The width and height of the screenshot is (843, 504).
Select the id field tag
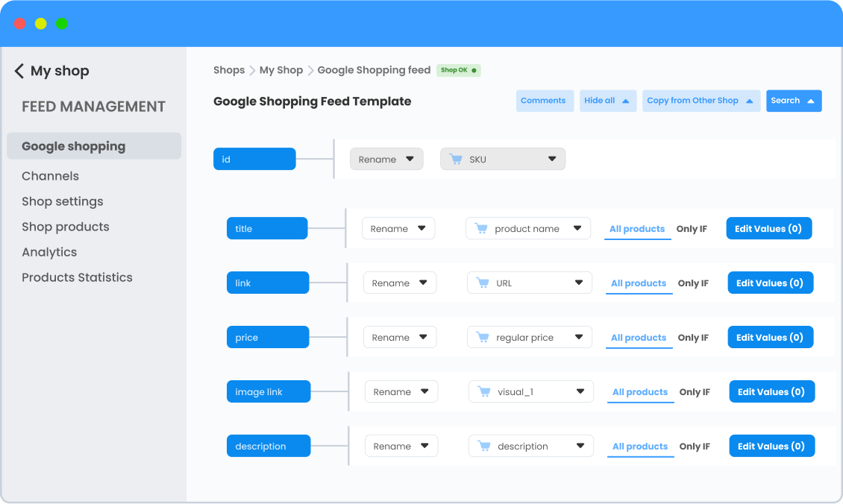254,159
